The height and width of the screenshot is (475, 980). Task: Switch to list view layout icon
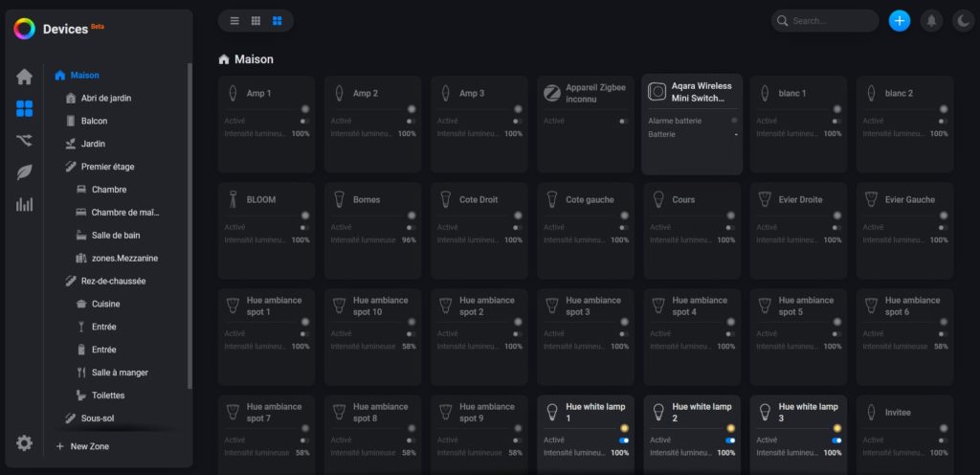pos(234,21)
